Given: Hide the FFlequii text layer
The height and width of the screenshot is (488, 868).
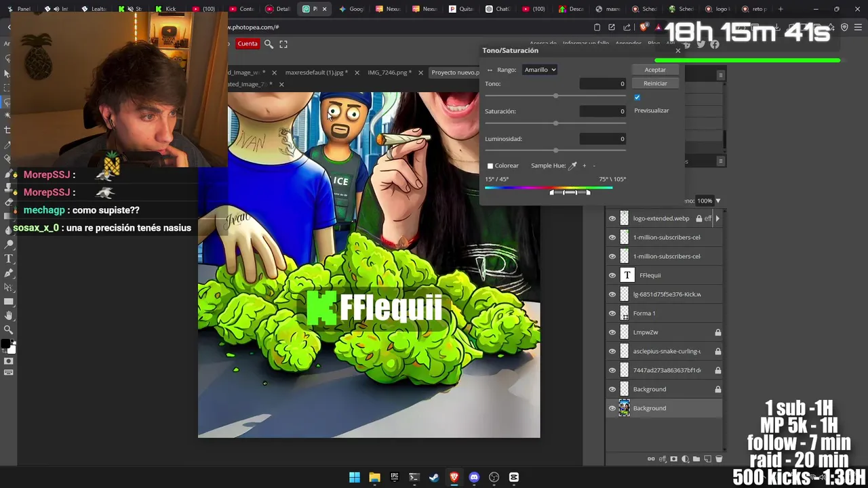Looking at the screenshot, I should click(x=612, y=275).
